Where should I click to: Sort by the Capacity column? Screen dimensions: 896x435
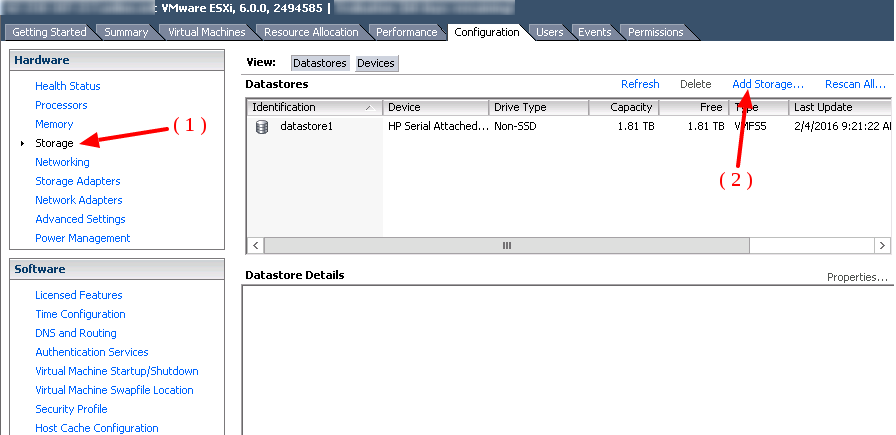622,107
